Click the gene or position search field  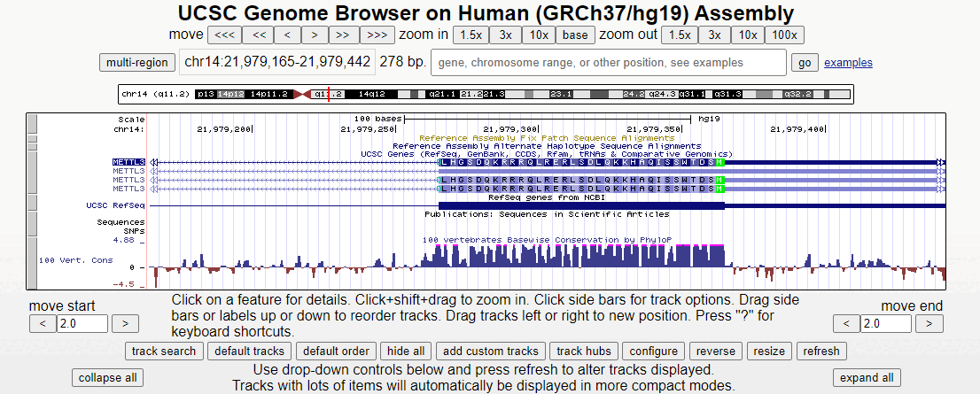click(x=608, y=63)
